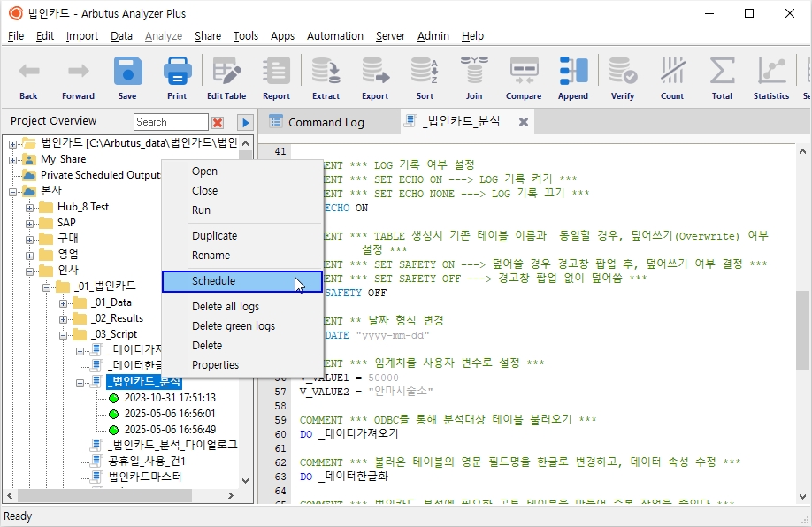Select the My_Share folder icon
812x527 pixels.
click(x=30, y=159)
